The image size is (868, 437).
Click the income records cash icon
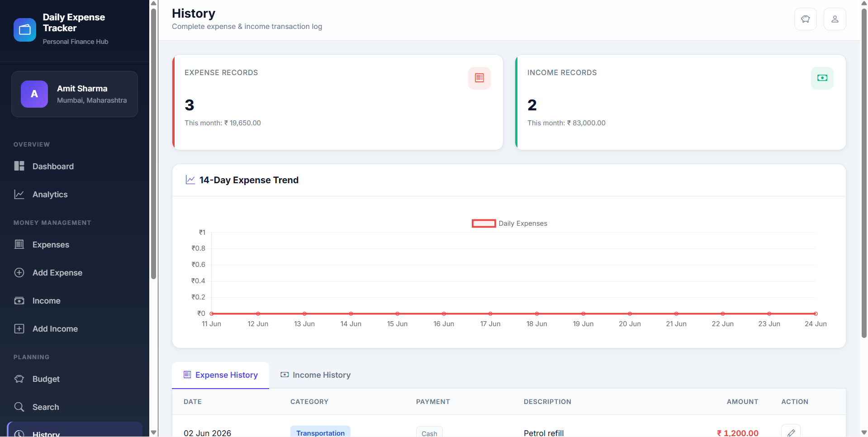point(822,78)
